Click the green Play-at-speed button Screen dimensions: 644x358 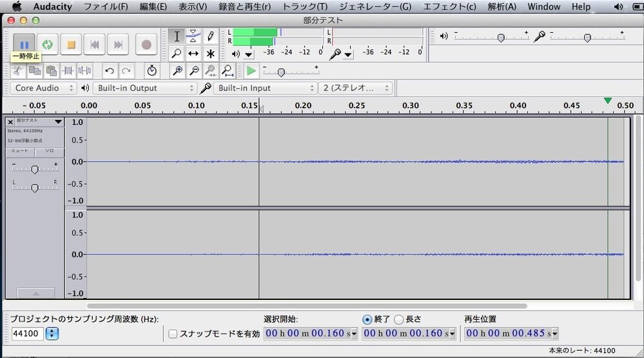[x=251, y=71]
